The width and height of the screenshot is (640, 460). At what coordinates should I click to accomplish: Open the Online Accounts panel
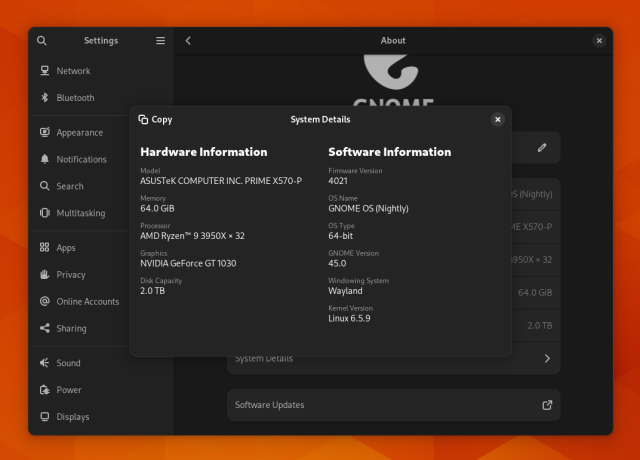(80, 301)
